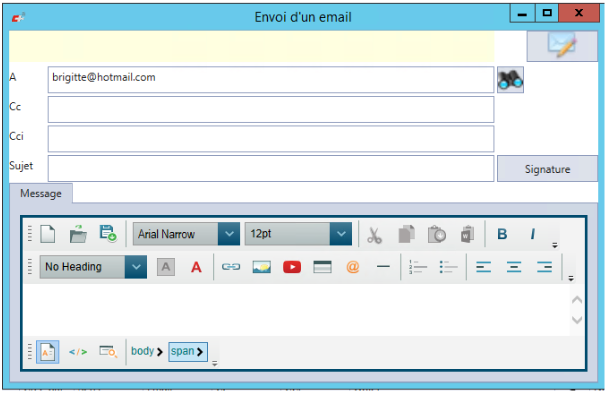Expand the second toolbar row overflow arrow
Image resolution: width=609 pixels, height=393 pixels.
(x=571, y=278)
